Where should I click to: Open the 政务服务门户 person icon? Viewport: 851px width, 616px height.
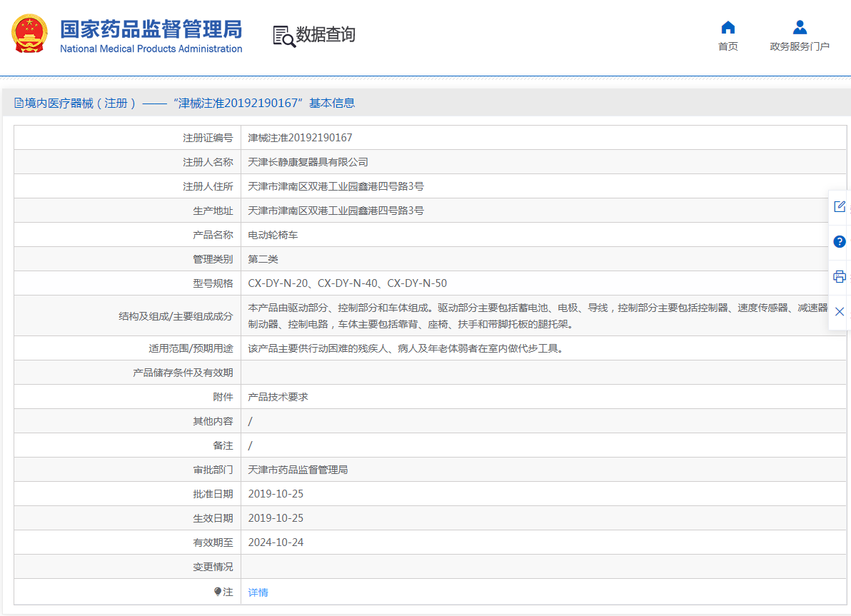click(800, 27)
